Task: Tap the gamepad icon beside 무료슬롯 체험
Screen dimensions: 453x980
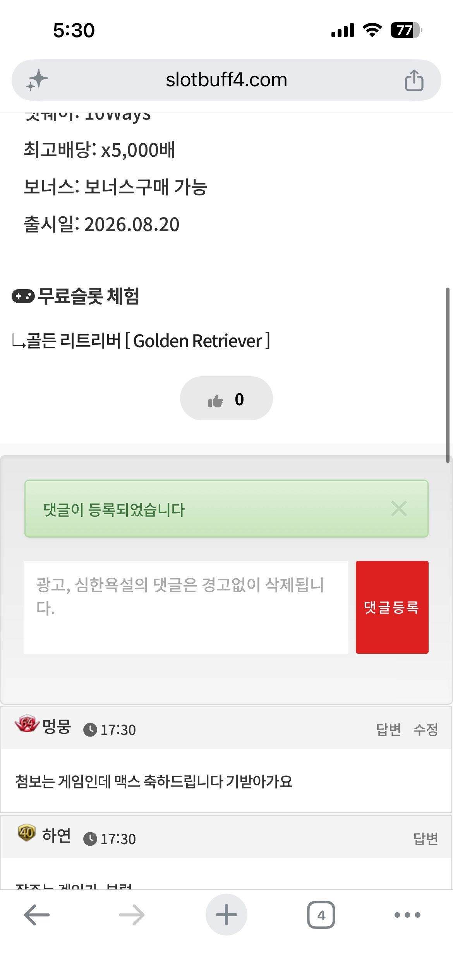Action: coord(23,296)
